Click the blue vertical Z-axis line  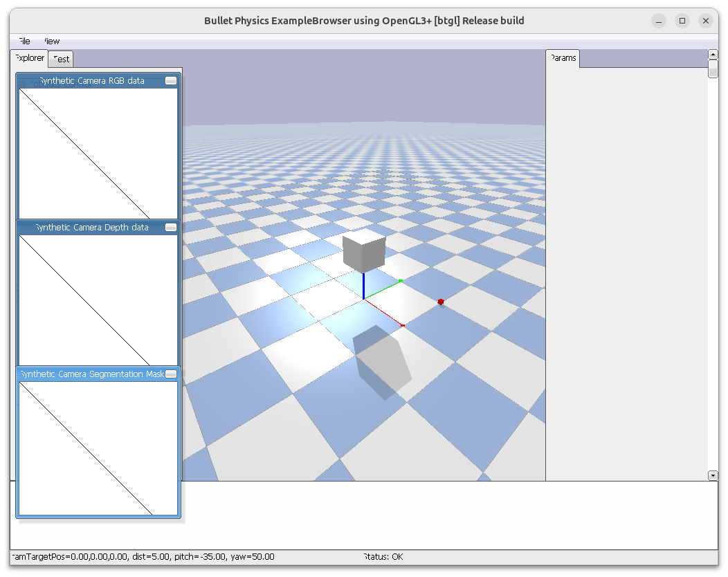(x=363, y=285)
